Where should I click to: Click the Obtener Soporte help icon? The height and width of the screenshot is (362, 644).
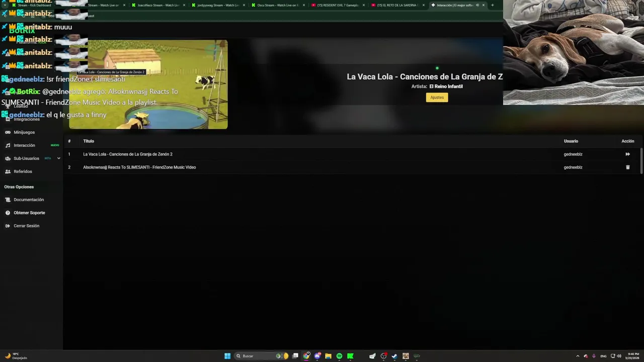click(x=8, y=213)
